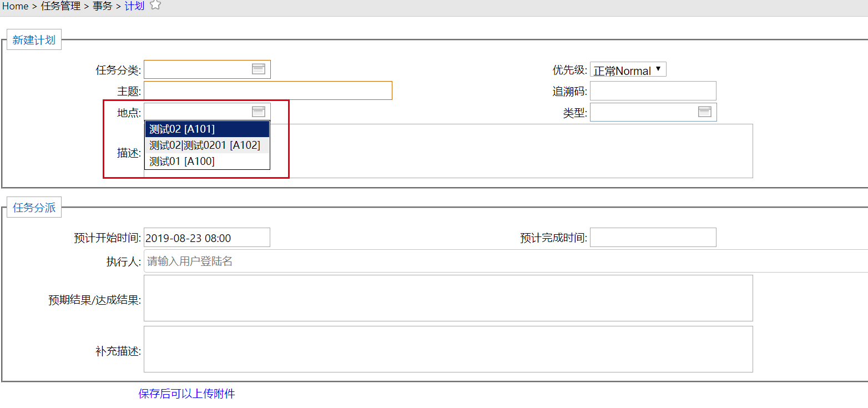Click the 任务分派 section legend
Screen dimensions: 868x408
click(34, 208)
